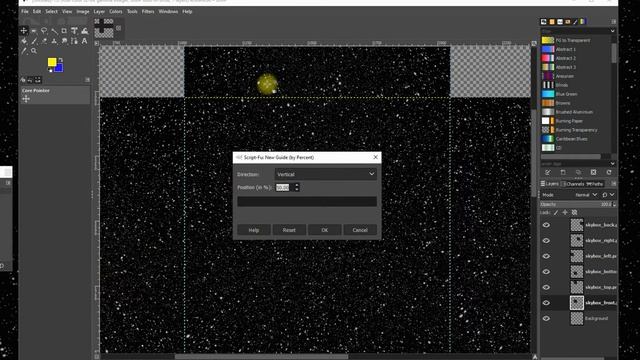The height and width of the screenshot is (360, 640).
Task: Hide the skybox_bottom layer
Action: coord(546,271)
